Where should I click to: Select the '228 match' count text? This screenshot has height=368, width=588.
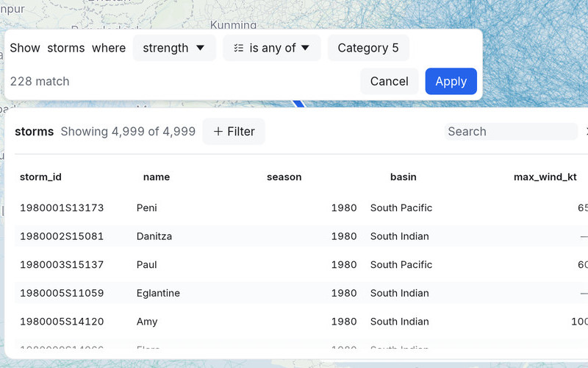[40, 81]
